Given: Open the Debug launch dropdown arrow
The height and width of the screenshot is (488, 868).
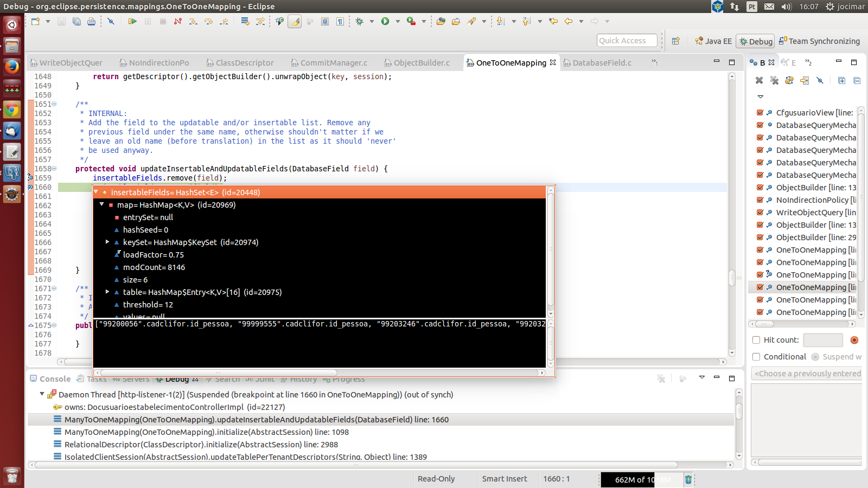Looking at the screenshot, I should (x=372, y=22).
